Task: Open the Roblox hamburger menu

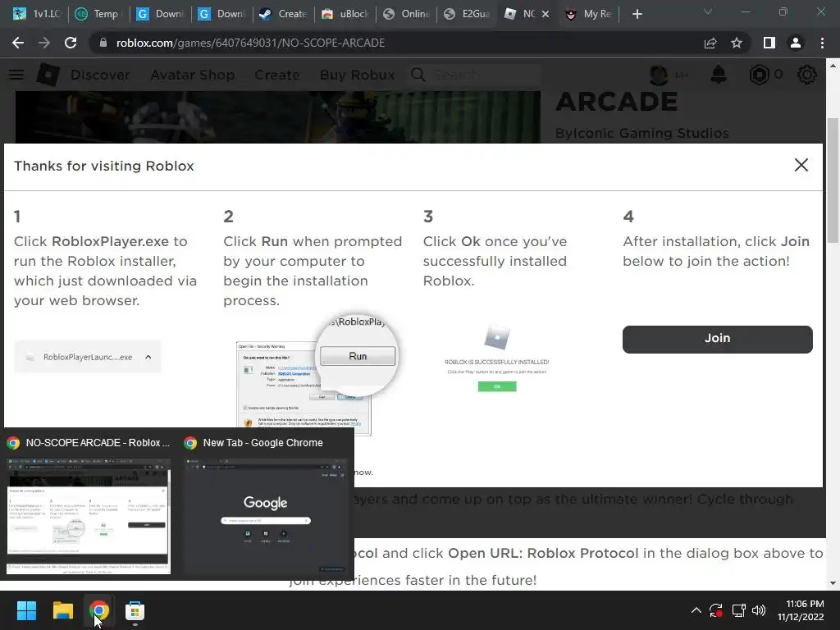Action: tap(16, 75)
